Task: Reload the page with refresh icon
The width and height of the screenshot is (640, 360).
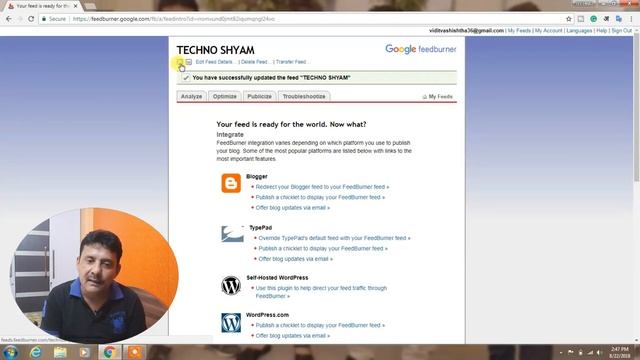Action: (x=31, y=19)
